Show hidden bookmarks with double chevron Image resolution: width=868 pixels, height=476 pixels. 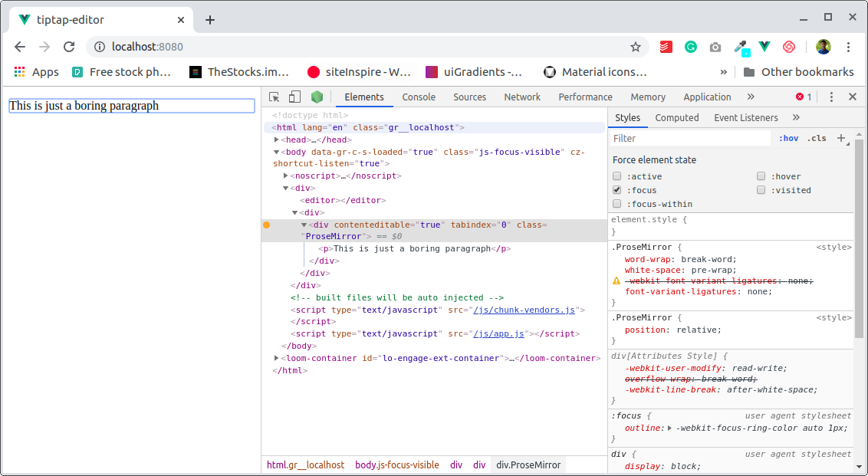coord(724,72)
